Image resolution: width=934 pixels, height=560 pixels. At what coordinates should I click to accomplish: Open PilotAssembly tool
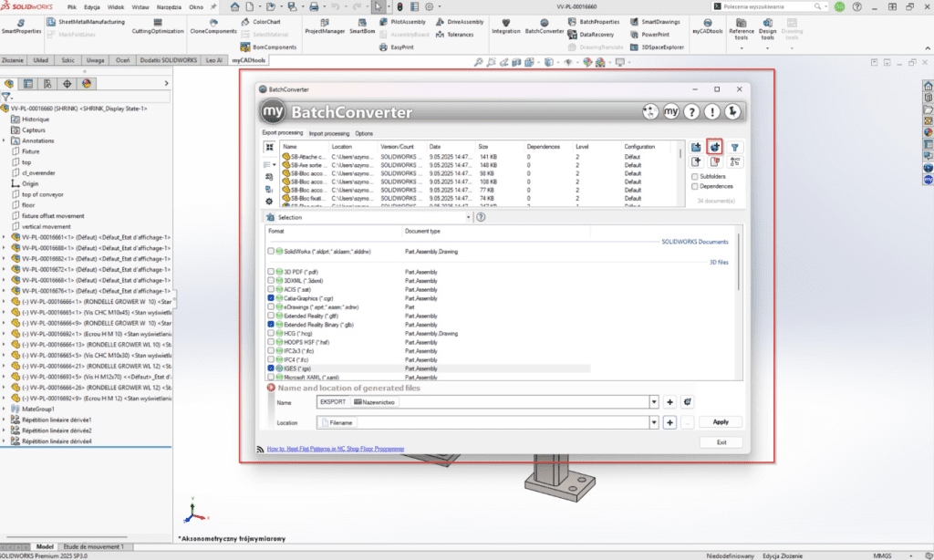click(402, 22)
